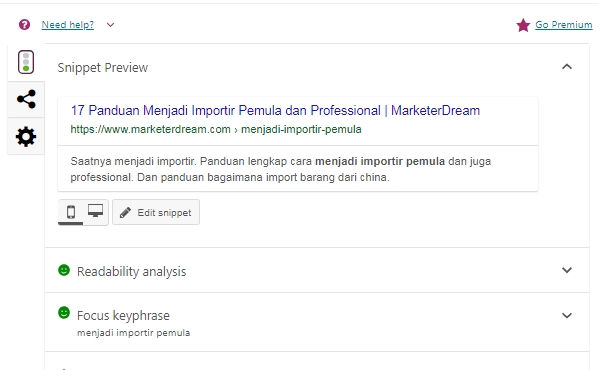Click the snippet meta description text
The width and height of the screenshot is (598, 370).
[280, 169]
